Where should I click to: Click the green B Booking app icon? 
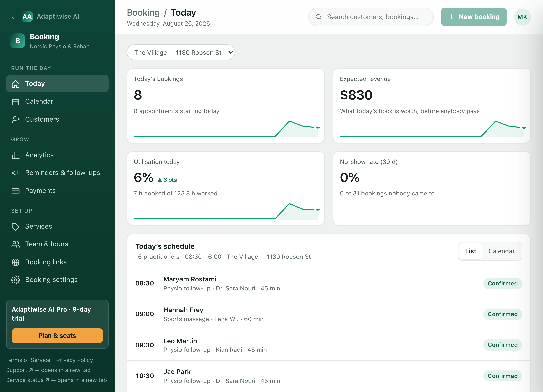(17, 41)
